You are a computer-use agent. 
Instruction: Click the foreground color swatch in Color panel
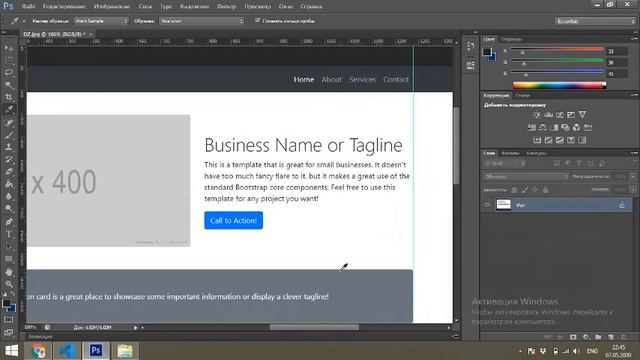pos(487,52)
